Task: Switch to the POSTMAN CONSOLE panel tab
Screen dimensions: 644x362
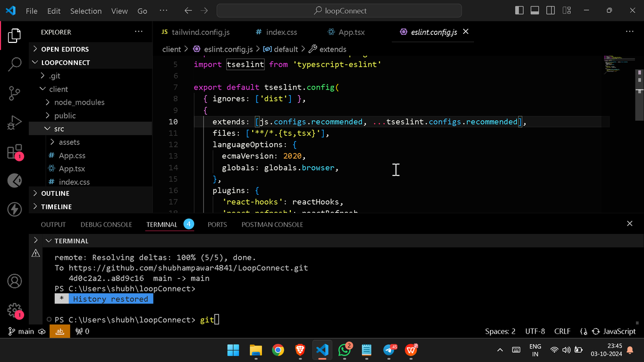Action: [272, 224]
